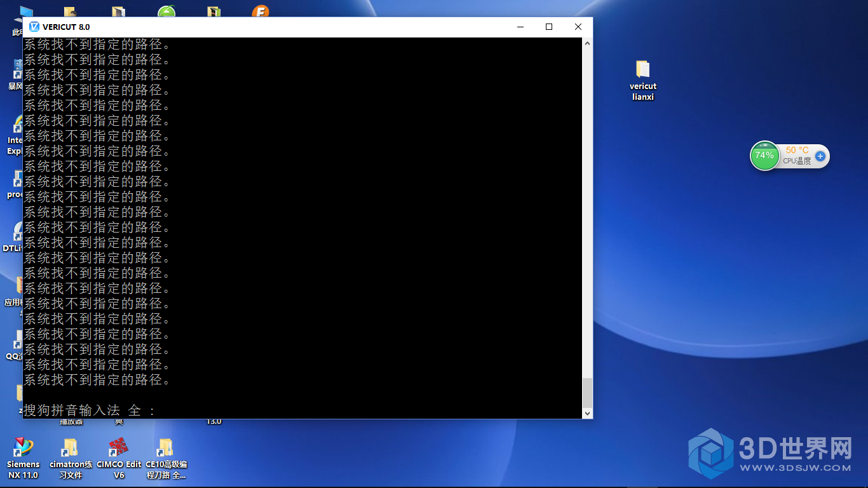Viewport: 868px width, 488px height.
Task: Maximize the VERICUT 8.0 console window
Action: pyautogui.click(x=549, y=27)
